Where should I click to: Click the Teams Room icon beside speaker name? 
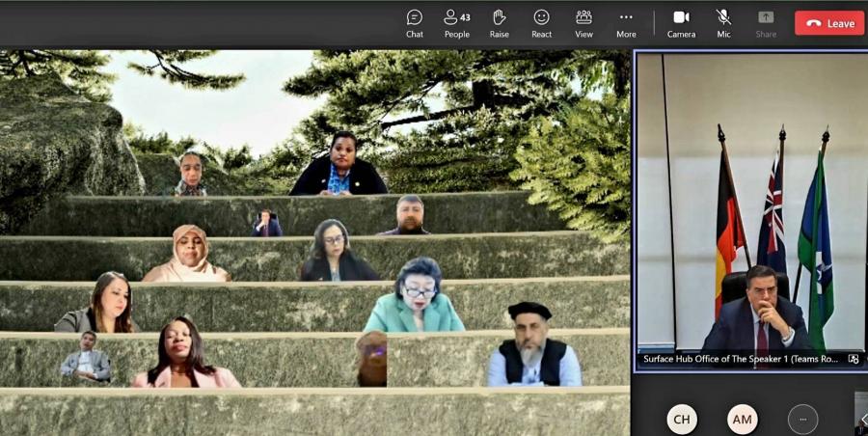(854, 359)
